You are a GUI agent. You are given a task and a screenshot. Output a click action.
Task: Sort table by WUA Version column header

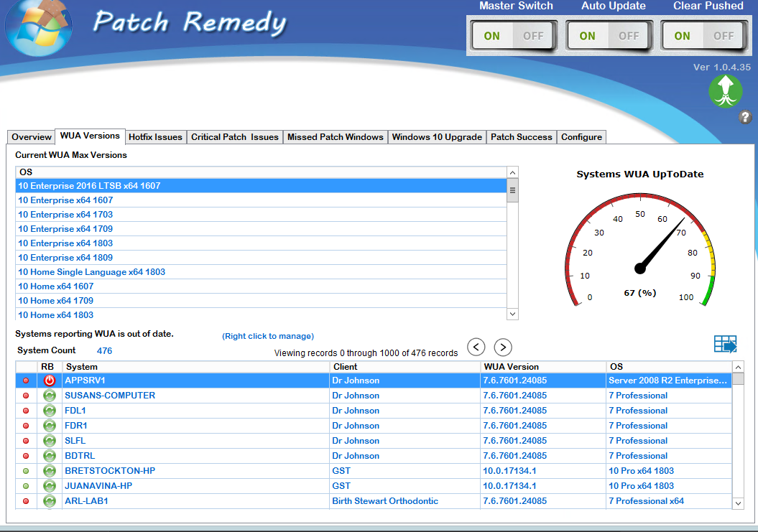click(511, 367)
